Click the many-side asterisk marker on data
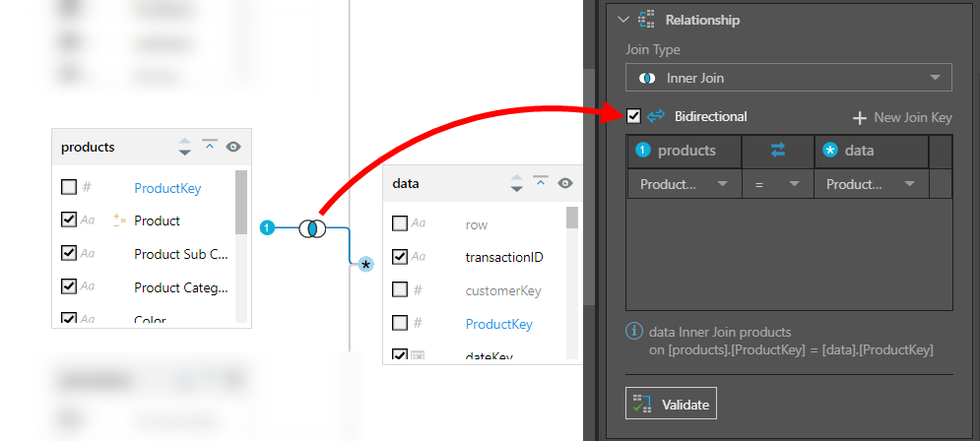The width and height of the screenshot is (980, 441). pos(365,264)
